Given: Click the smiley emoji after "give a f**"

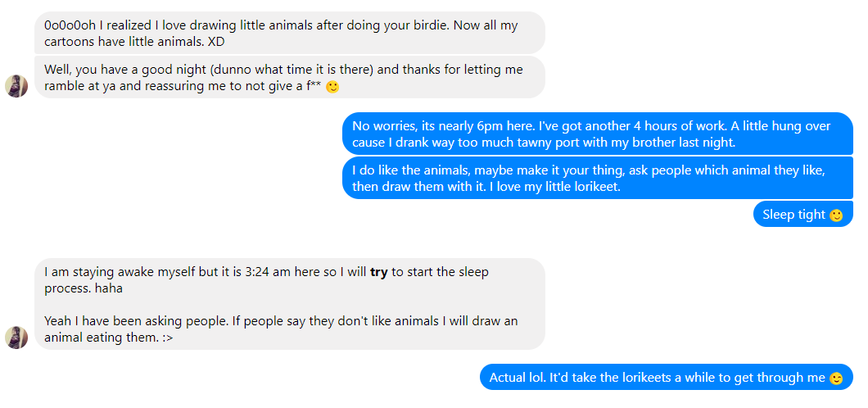Looking at the screenshot, I should tap(332, 88).
